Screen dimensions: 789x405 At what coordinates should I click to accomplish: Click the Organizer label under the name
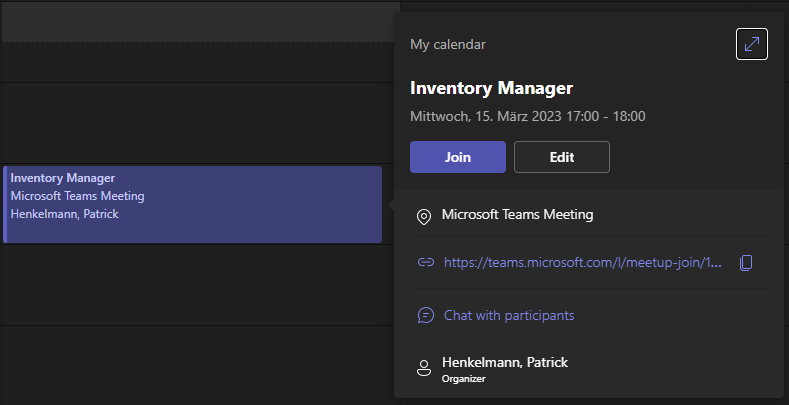[x=464, y=379]
